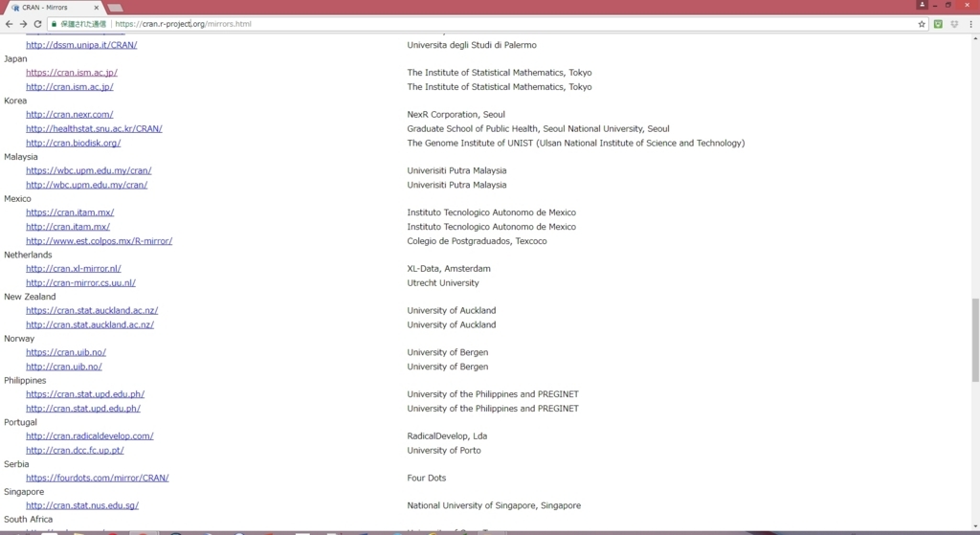Click 'Universita degli Studi di Palermo' text

click(472, 45)
